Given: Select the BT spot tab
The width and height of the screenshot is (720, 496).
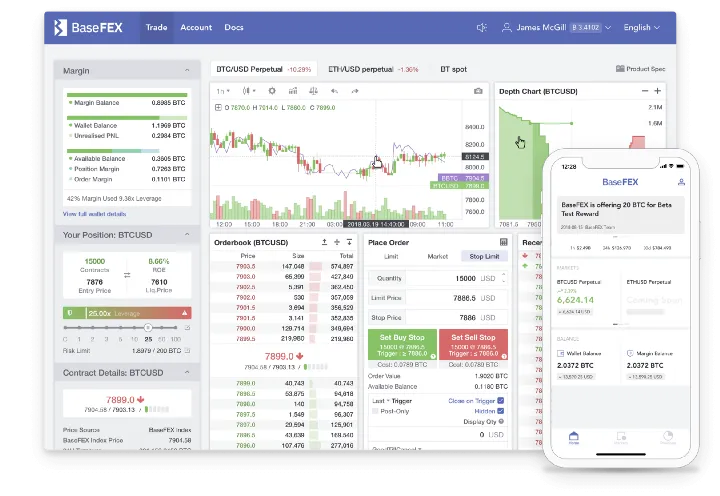Looking at the screenshot, I should 453,69.
